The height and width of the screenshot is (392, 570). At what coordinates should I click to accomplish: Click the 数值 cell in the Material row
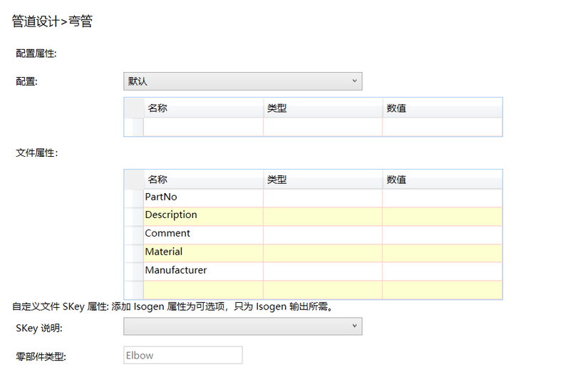click(x=442, y=253)
